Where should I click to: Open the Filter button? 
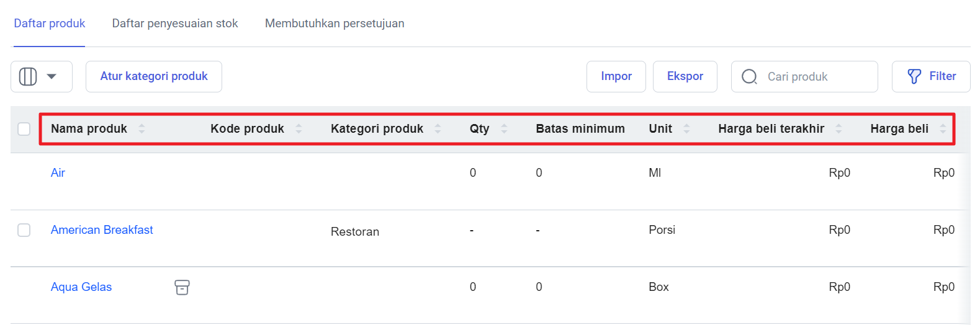[x=931, y=76]
